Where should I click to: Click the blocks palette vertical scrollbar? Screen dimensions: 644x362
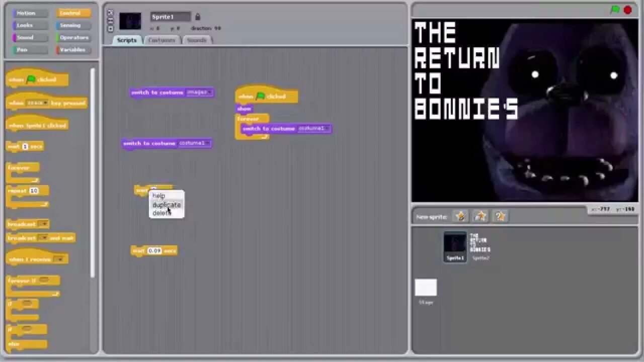pyautogui.click(x=93, y=172)
